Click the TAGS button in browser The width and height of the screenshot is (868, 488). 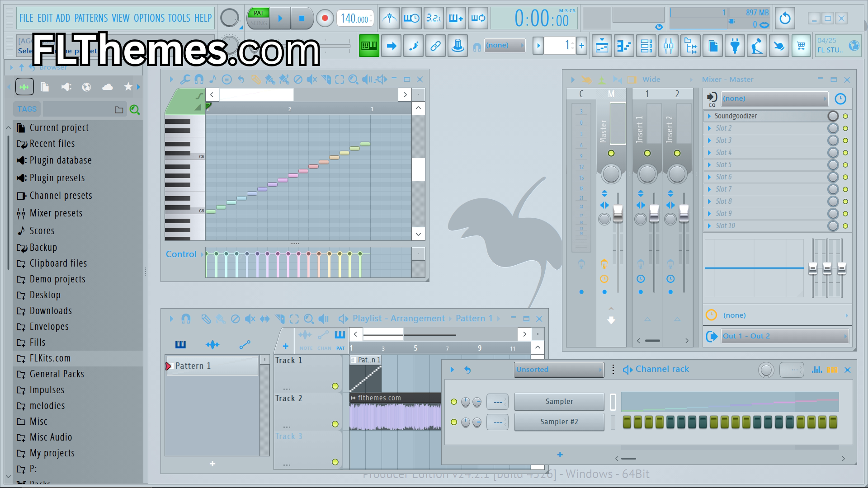[x=27, y=109]
